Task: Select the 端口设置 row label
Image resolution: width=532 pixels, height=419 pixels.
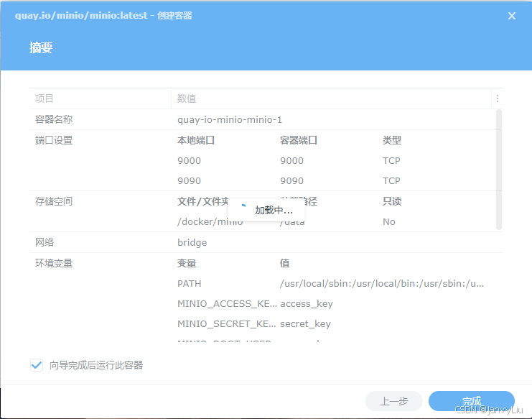Action: click(54, 140)
